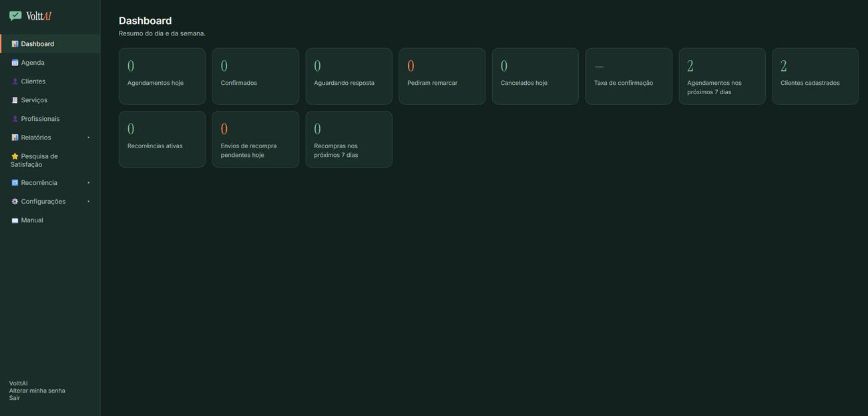Click Recompras nos próximos 7 dias card
This screenshot has width=868, height=416.
(349, 139)
